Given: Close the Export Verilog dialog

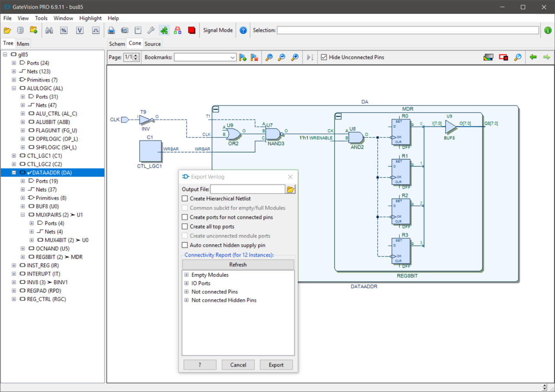Looking at the screenshot, I should coord(290,177).
